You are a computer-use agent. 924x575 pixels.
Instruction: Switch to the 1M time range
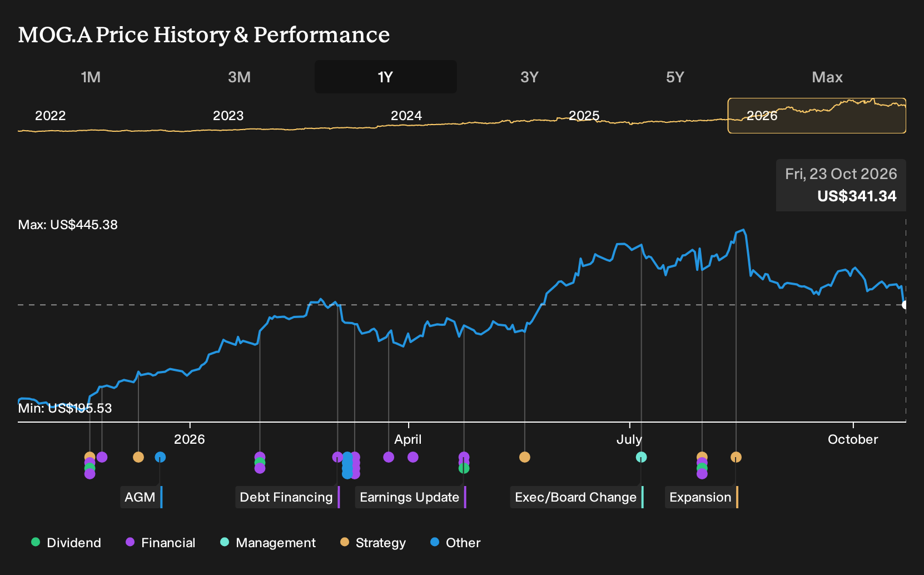tap(91, 77)
